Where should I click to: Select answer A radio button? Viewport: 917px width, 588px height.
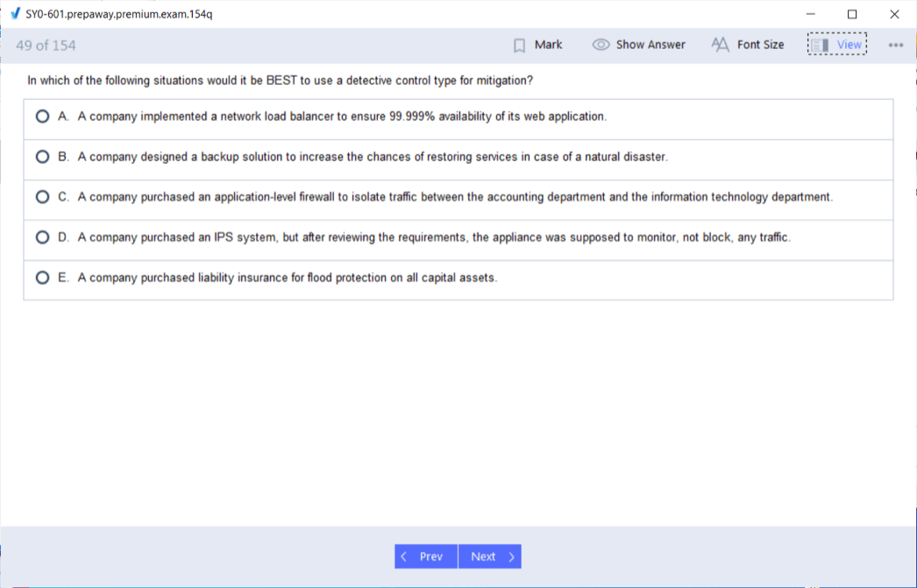tap(42, 117)
